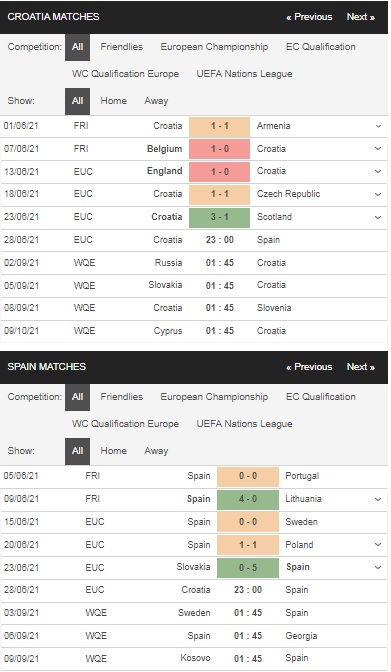Expand England vs Croatia match chevron
This screenshot has width=391, height=672.
coord(378,171)
